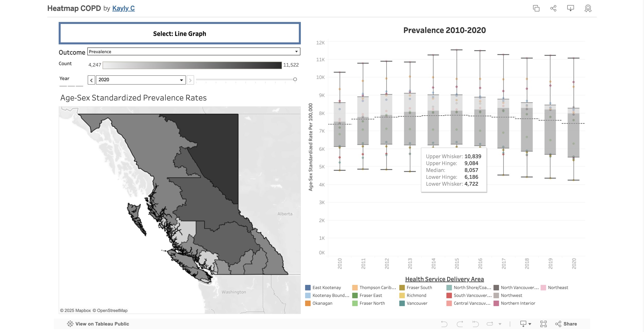The image size is (644, 332).
Task: Open the author profile badge icon
Action: (x=588, y=8)
